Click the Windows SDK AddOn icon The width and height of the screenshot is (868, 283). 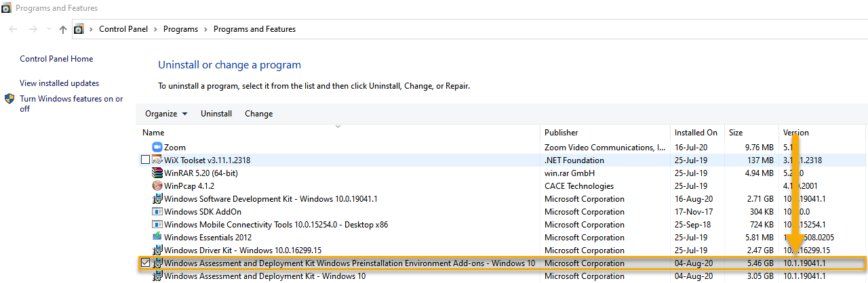tap(157, 212)
